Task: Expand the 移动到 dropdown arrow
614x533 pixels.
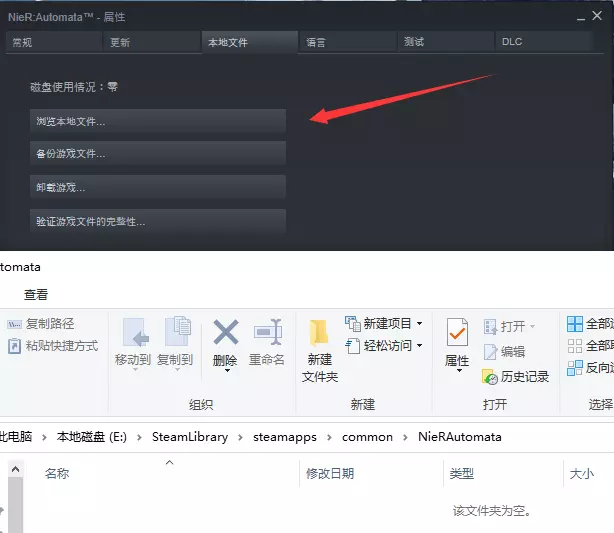Action: pos(135,370)
